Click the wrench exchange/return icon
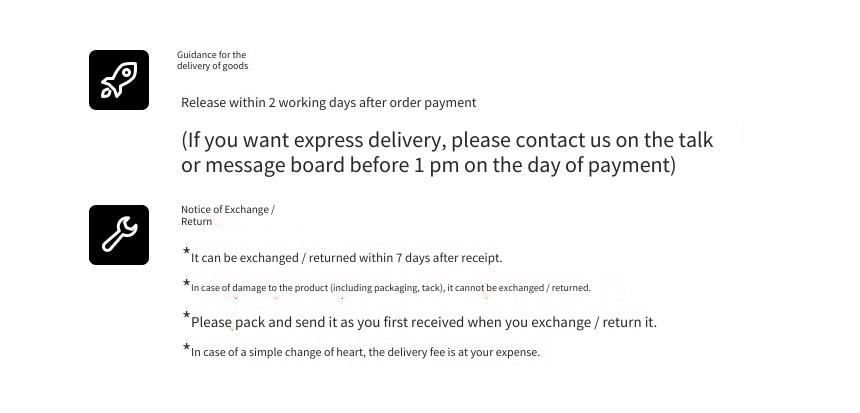Image resolution: width=860 pixels, height=413 pixels. [118, 235]
